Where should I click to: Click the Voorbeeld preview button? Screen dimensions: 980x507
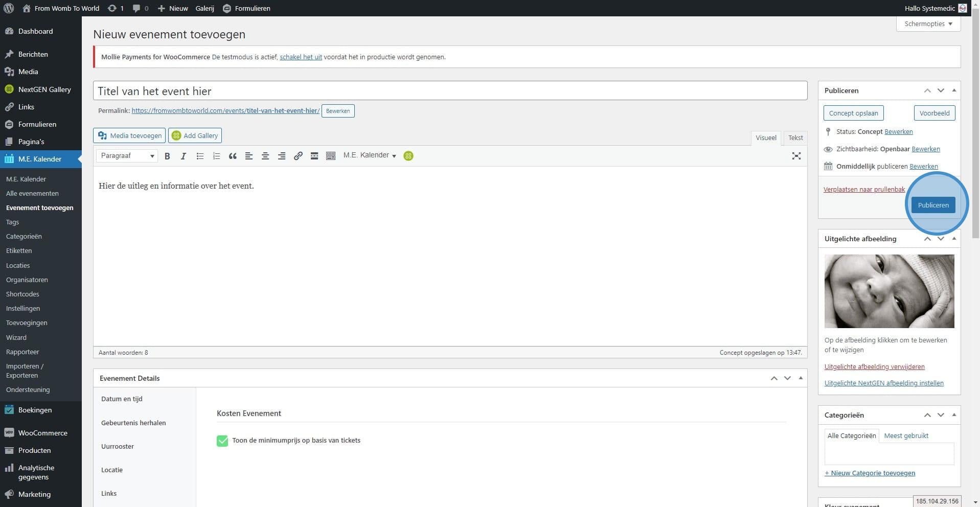click(935, 113)
